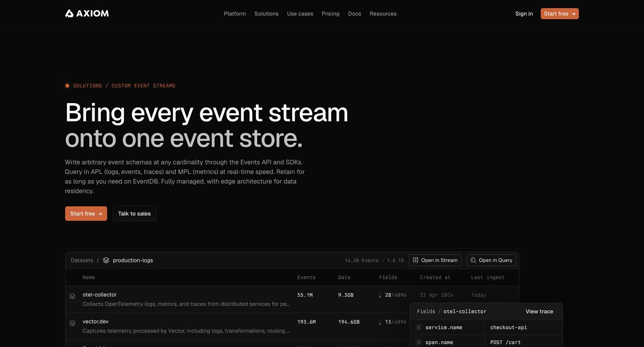Click View trace in fields panel
The image size is (644, 347).
(x=539, y=312)
